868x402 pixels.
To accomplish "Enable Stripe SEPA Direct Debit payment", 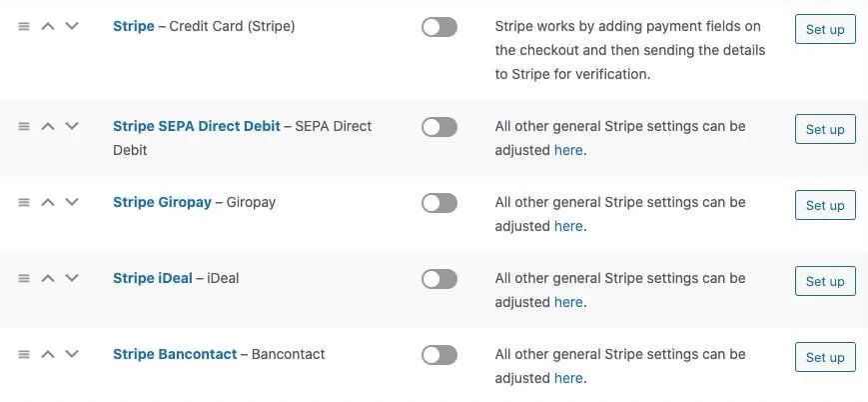I will 439,127.
